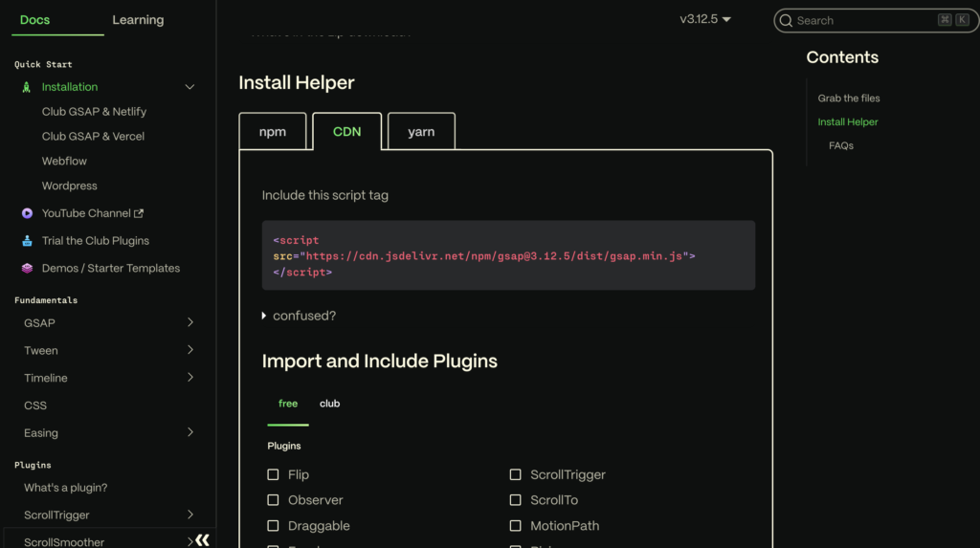Select the free plugins tab
980x548 pixels.
pyautogui.click(x=288, y=404)
